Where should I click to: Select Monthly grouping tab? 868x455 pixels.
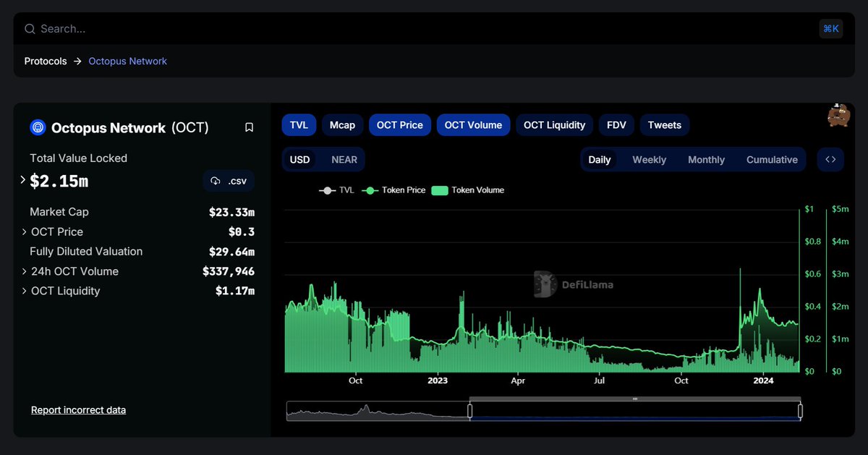(x=706, y=160)
